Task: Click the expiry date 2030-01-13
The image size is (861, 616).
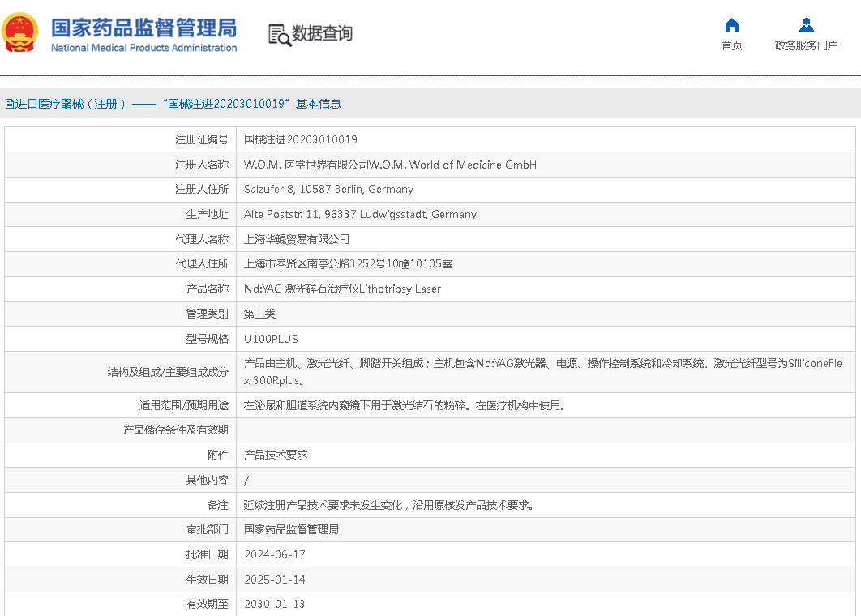Action: coord(274,604)
